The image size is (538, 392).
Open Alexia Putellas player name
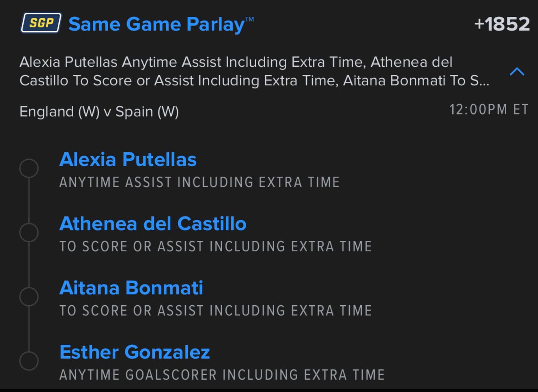pyautogui.click(x=128, y=160)
